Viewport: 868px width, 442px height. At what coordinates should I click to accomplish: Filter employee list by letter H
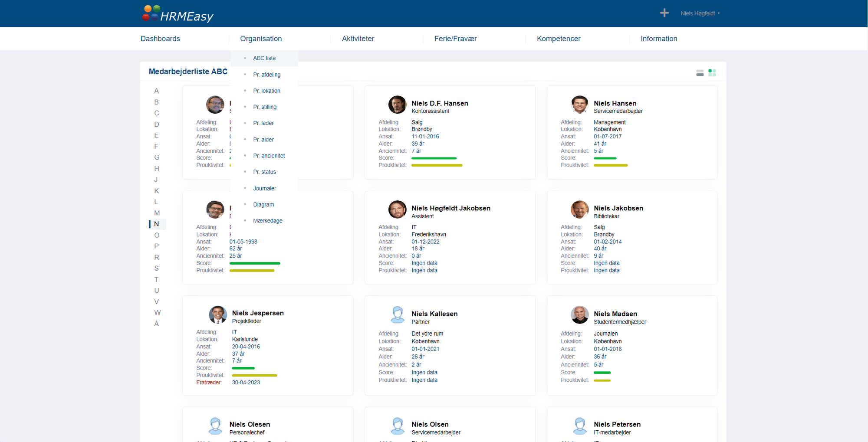(x=157, y=169)
